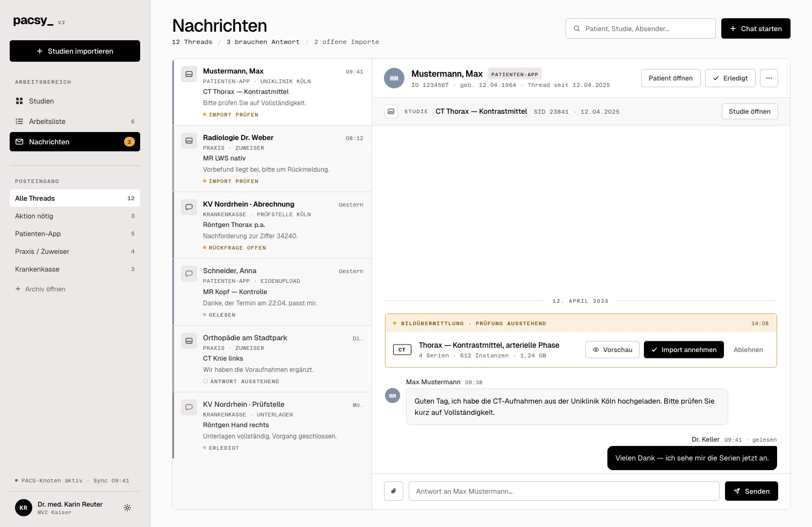Viewport: 812px width, 527px height.
Task: Click the image icon of Mustermann, Max thread
Action: [189, 75]
